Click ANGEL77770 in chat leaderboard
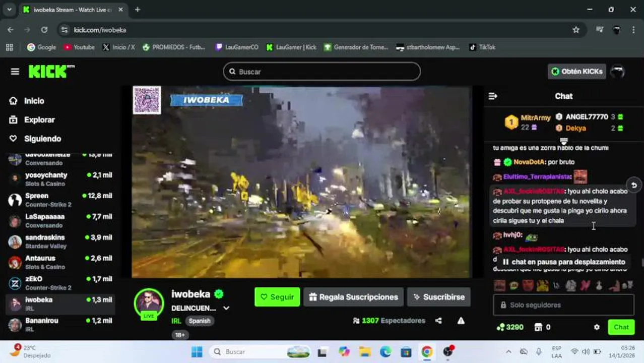The image size is (644, 363). [587, 116]
